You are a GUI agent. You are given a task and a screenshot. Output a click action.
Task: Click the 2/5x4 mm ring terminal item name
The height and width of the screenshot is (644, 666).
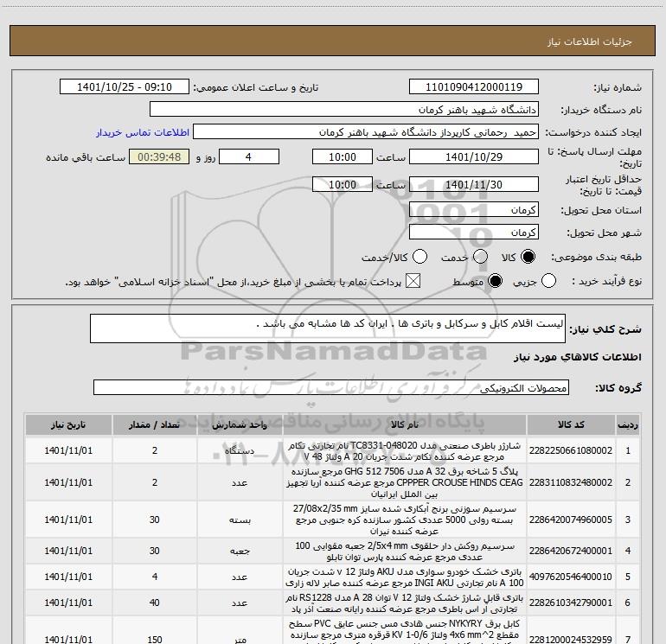pos(405,551)
